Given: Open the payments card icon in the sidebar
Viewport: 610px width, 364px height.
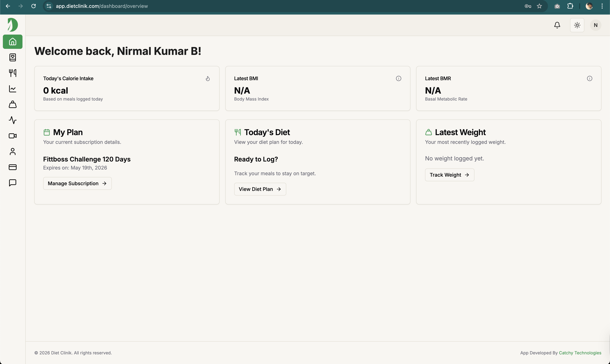Looking at the screenshot, I should pyautogui.click(x=12, y=167).
